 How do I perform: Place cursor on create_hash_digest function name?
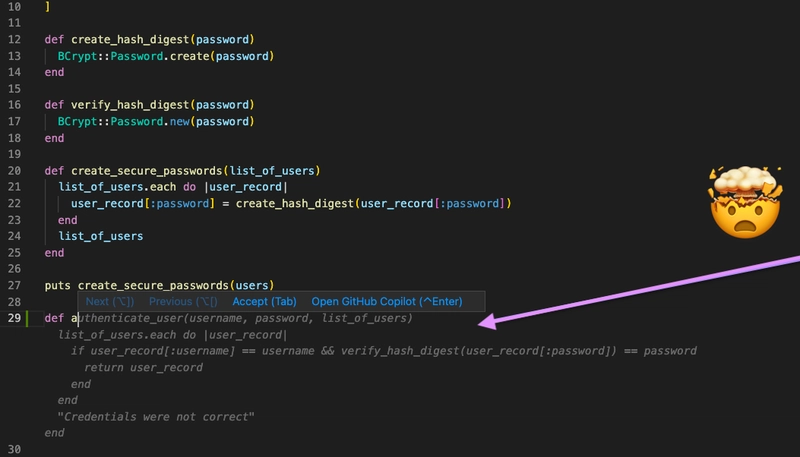point(130,40)
